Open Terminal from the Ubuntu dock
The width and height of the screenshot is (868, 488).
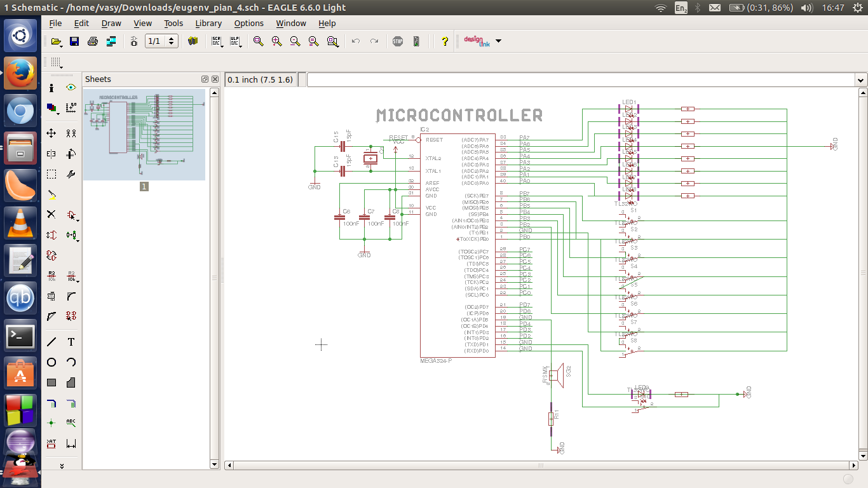pyautogui.click(x=20, y=335)
